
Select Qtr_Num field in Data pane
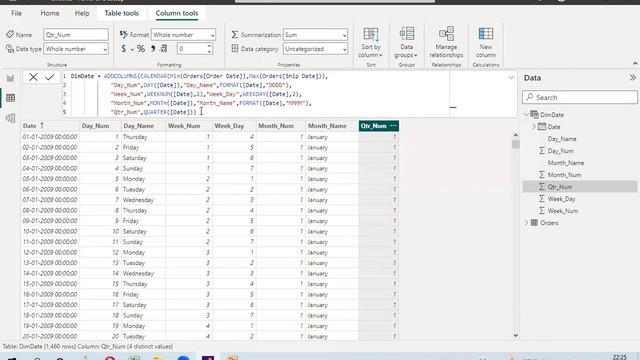coord(580,187)
